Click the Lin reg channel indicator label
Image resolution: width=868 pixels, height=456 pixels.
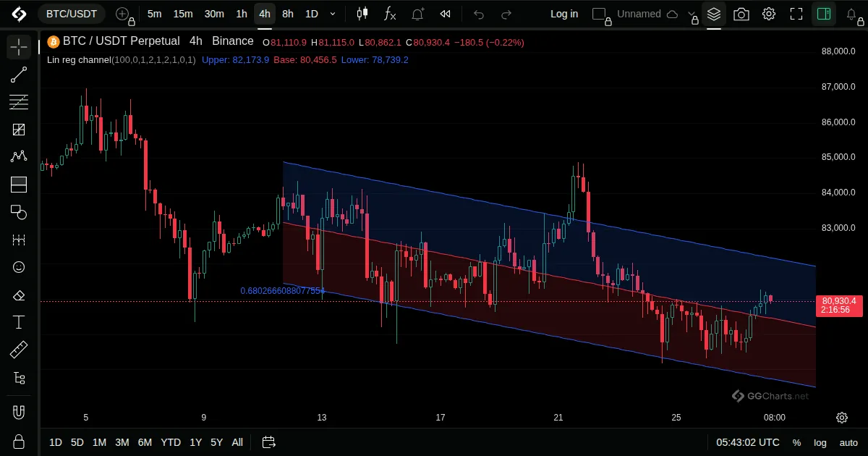[121, 60]
